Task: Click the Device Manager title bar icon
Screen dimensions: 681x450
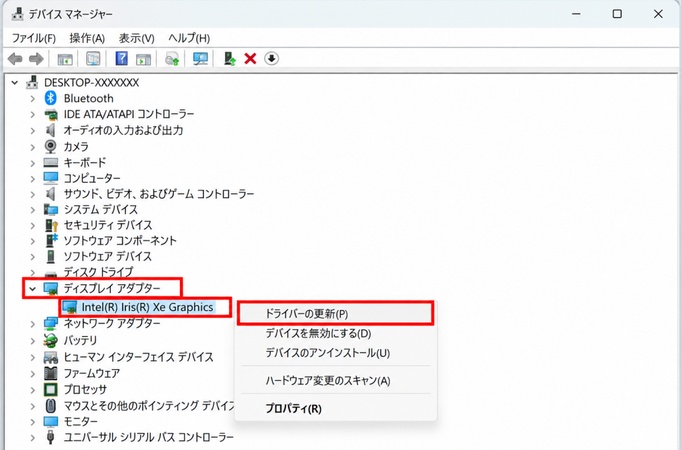Action: point(17,14)
